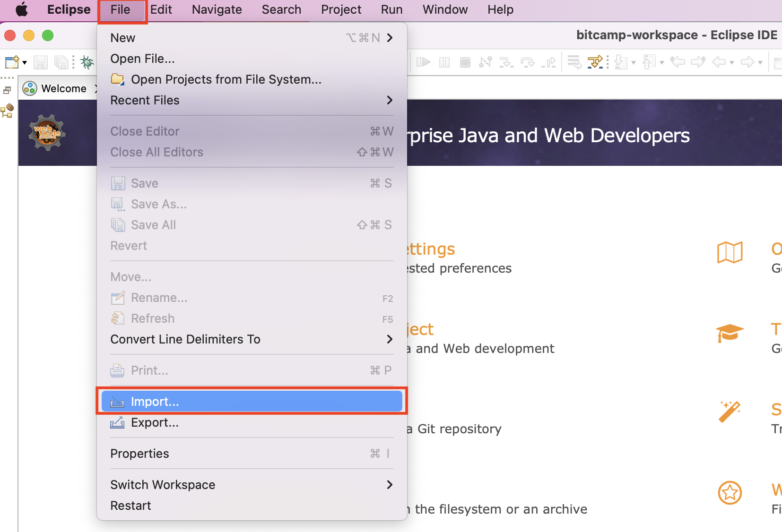Click the Suspend toolbar icon

[444, 62]
